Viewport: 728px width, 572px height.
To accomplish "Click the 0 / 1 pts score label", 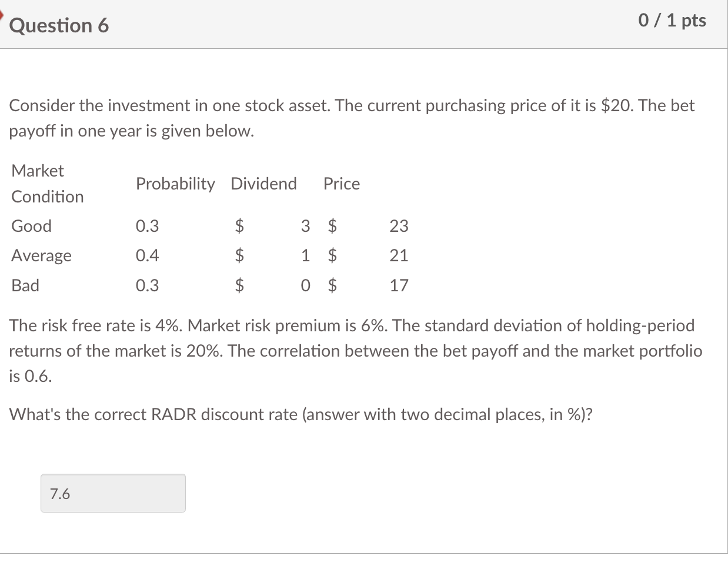I will pyautogui.click(x=672, y=21).
